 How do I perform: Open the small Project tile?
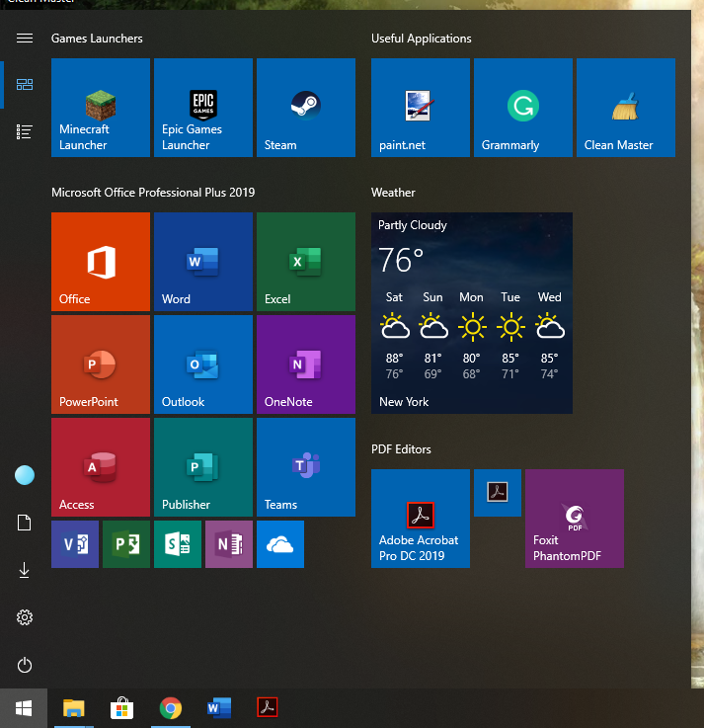[126, 544]
